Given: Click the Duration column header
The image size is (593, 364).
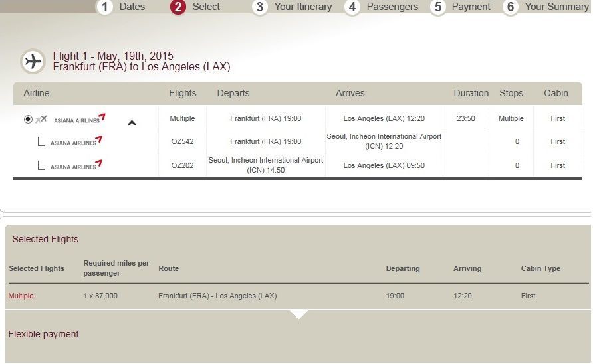Looking at the screenshot, I should pos(471,94).
